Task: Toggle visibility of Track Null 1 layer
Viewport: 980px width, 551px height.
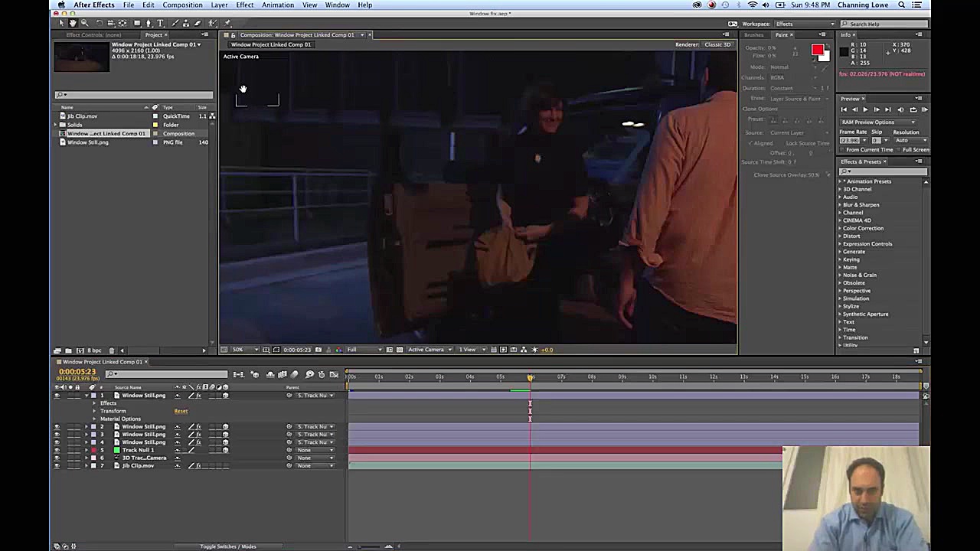Action: tap(57, 450)
